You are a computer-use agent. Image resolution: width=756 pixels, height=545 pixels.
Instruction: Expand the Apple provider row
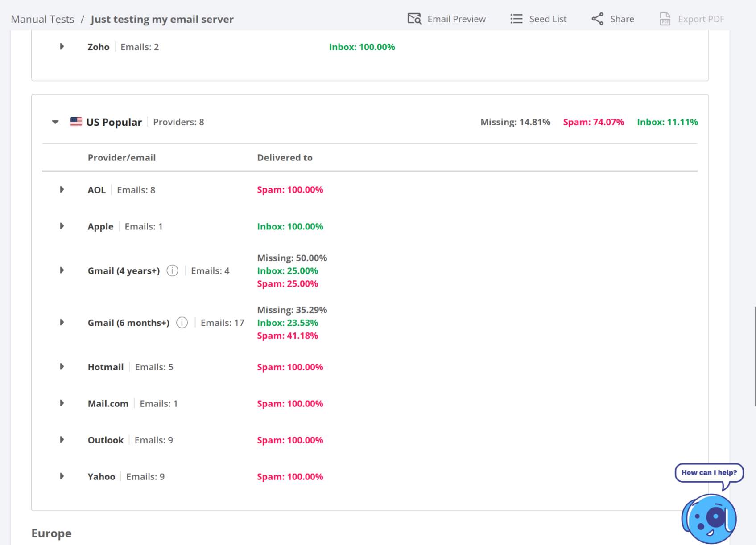pos(62,226)
